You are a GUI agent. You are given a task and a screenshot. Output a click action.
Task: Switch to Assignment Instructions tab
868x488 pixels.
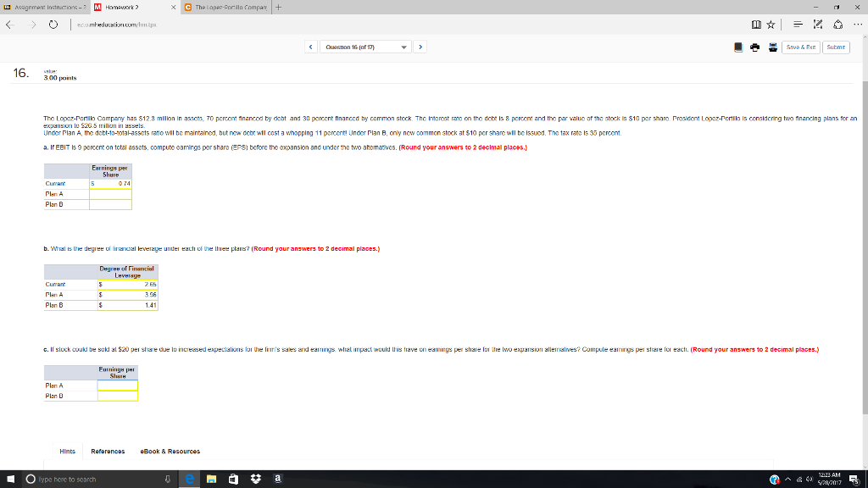point(45,7)
